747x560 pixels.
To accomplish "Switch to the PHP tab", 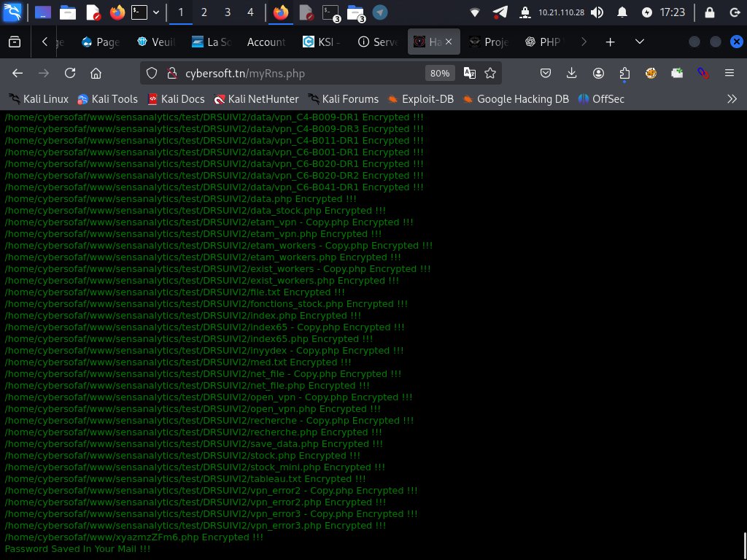I will tap(544, 42).
